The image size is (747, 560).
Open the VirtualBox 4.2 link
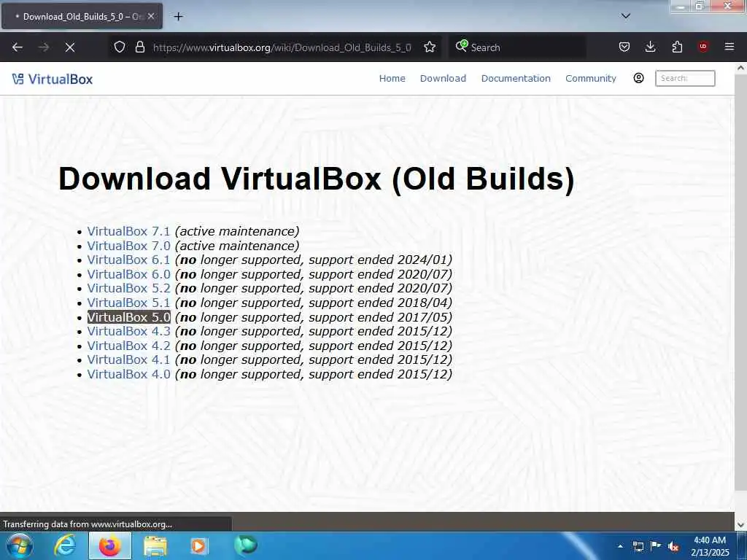(x=128, y=346)
